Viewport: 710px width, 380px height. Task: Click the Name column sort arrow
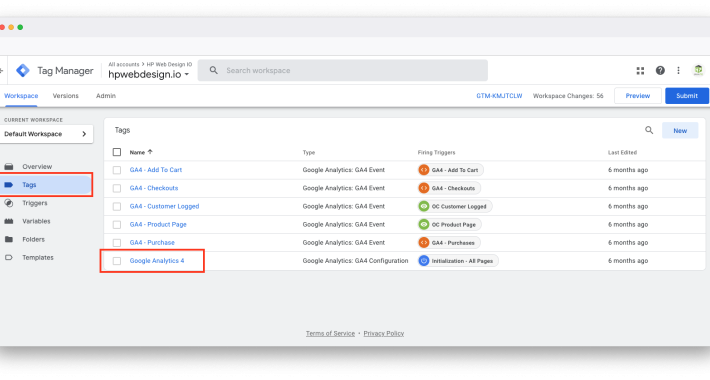[150, 152]
